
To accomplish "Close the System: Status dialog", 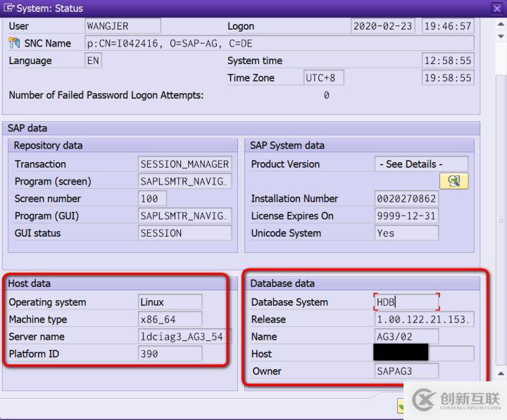I will tap(497, 8).
